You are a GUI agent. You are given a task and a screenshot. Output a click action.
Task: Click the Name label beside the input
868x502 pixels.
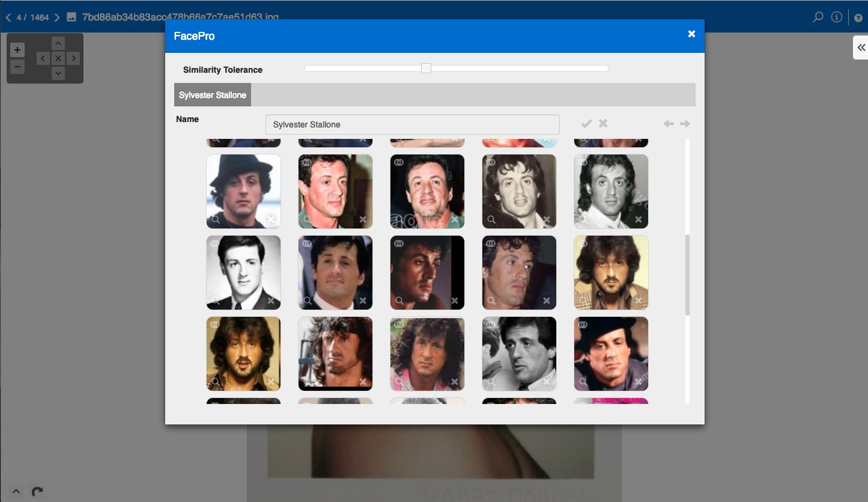187,119
